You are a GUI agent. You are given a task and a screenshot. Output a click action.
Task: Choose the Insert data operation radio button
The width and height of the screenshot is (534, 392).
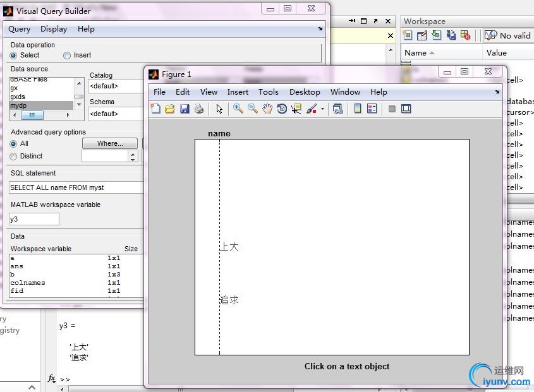point(67,55)
